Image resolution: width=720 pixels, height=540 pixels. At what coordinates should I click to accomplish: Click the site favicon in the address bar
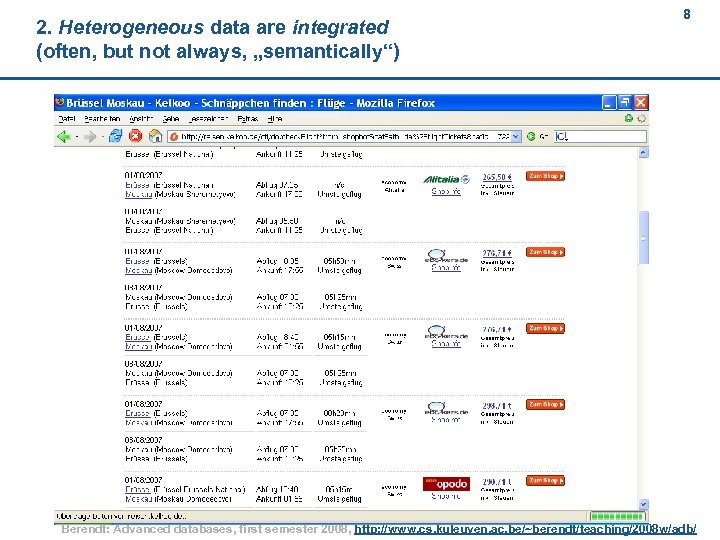[x=174, y=136]
